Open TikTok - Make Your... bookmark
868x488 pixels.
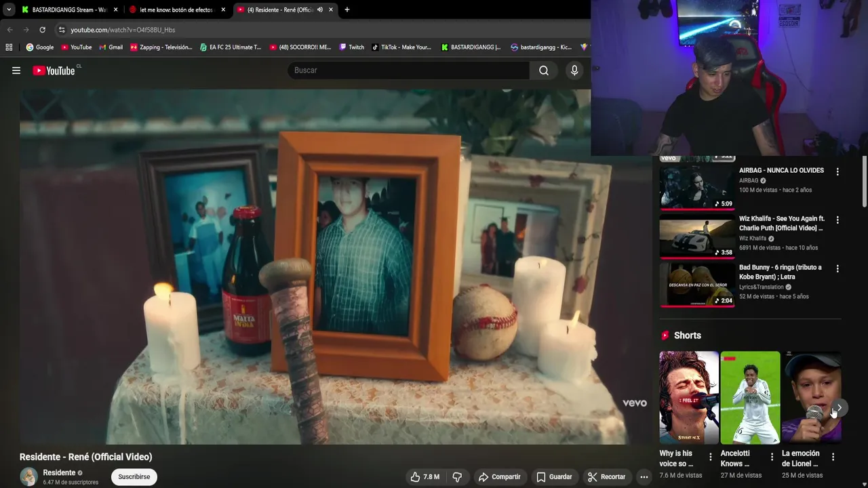coord(401,47)
